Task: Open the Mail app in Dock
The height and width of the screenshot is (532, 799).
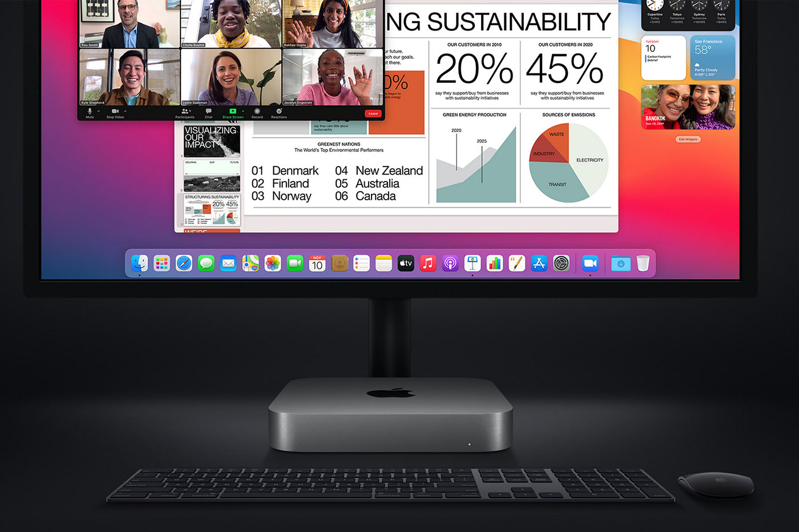Action: point(228,263)
